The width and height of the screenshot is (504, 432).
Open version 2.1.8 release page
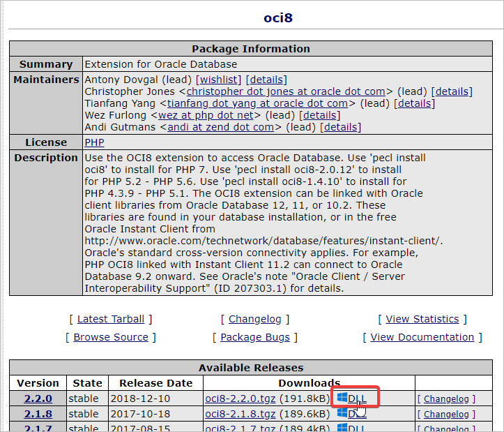[x=38, y=414]
